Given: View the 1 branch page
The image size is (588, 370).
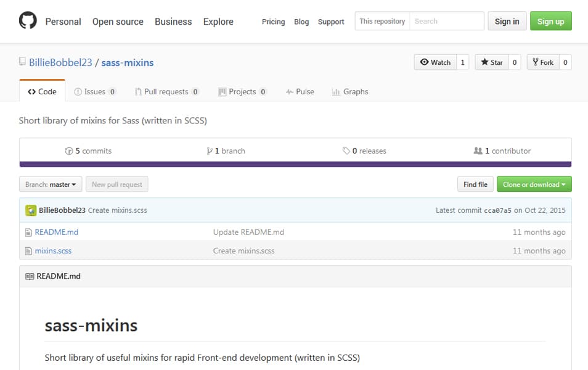Looking at the screenshot, I should (x=226, y=151).
